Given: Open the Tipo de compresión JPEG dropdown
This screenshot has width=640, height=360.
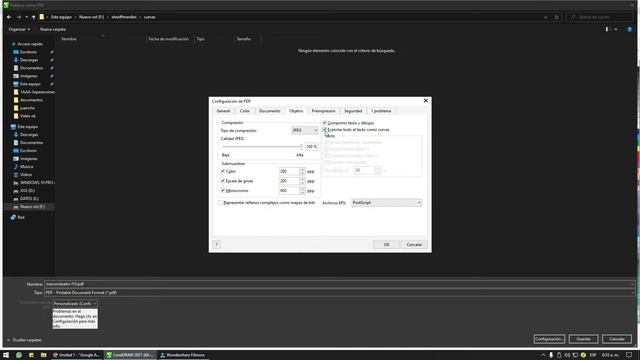Looking at the screenshot, I should (304, 130).
